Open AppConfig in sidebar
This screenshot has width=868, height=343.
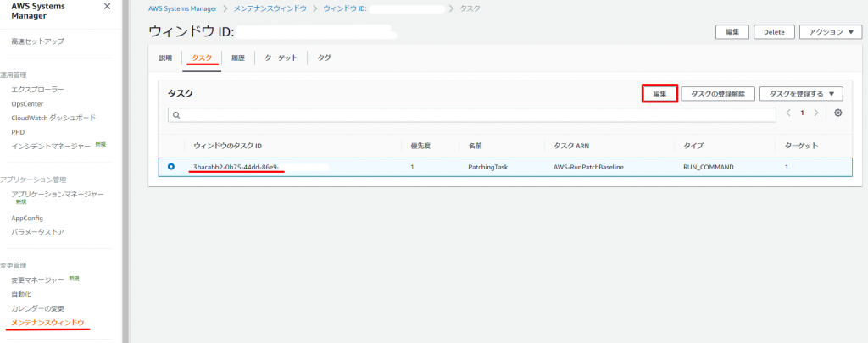coord(27,218)
